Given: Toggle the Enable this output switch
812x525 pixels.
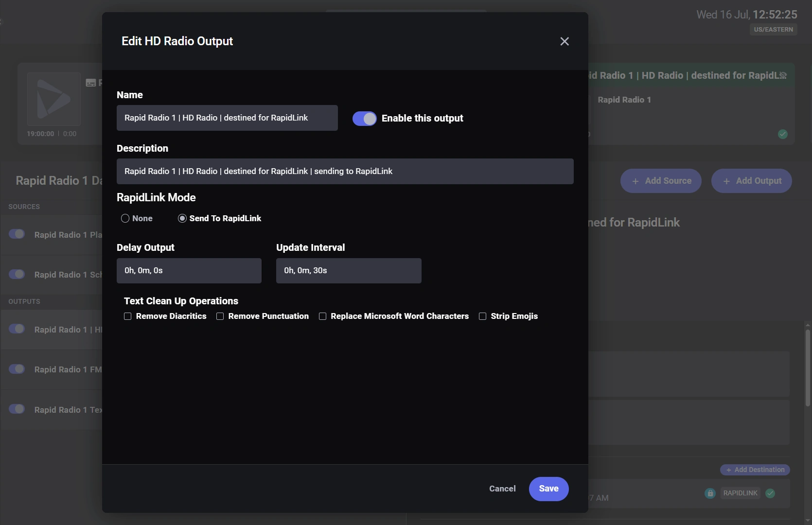Looking at the screenshot, I should point(364,119).
